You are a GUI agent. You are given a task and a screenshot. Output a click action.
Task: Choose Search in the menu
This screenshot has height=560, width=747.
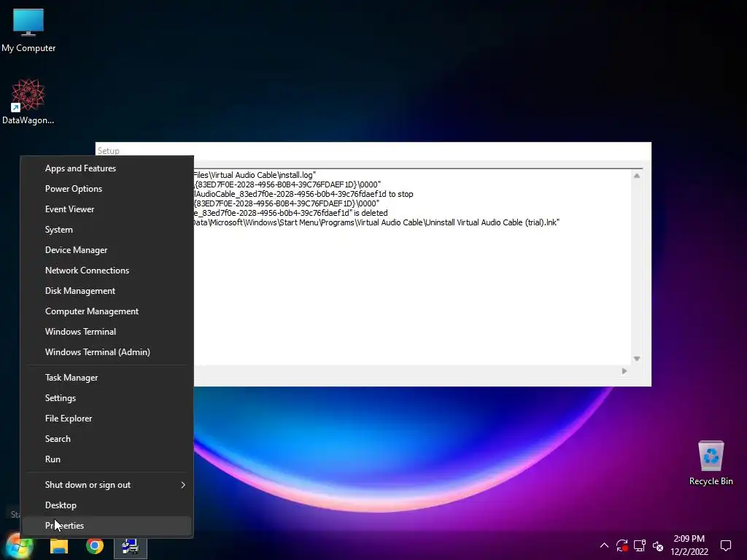point(107,439)
